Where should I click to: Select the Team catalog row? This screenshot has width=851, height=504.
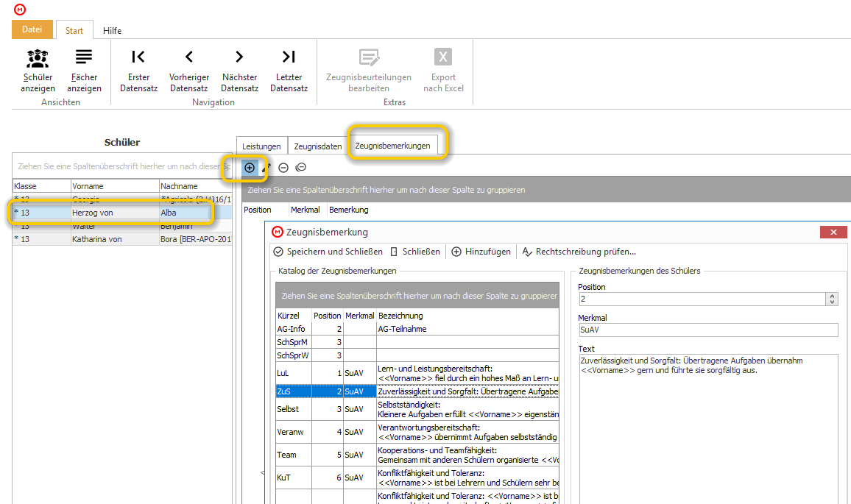[417, 455]
